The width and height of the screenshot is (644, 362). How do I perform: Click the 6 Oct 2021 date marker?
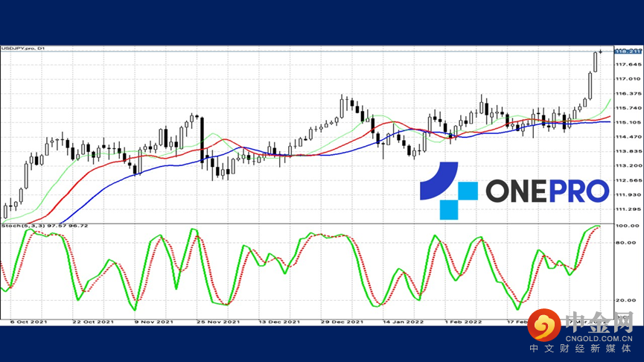click(x=28, y=322)
